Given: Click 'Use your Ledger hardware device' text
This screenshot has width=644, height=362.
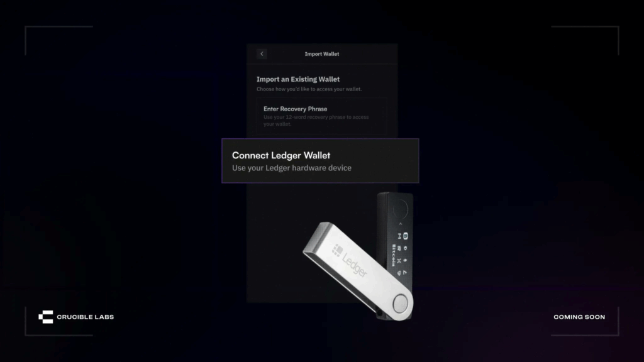Looking at the screenshot, I should pyautogui.click(x=292, y=168).
